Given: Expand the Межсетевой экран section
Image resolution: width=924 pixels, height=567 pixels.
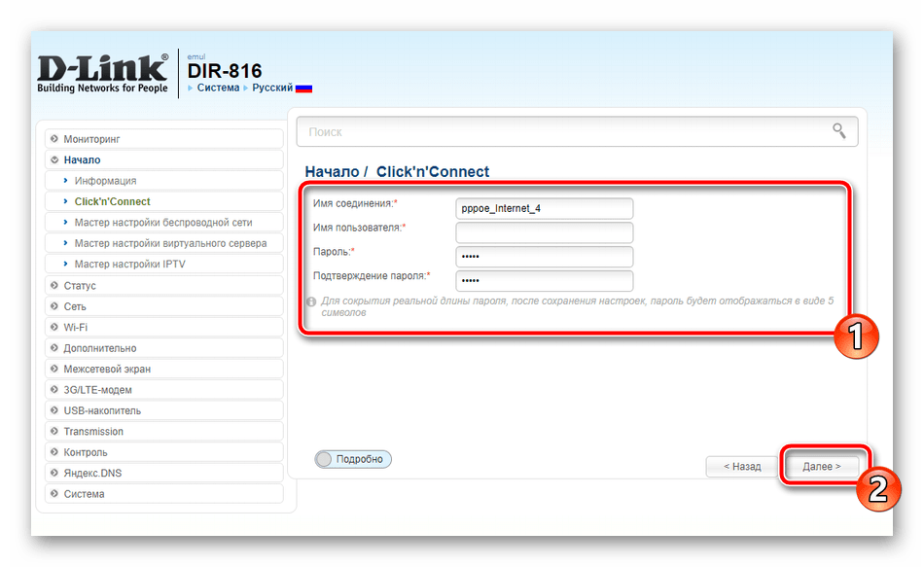Looking at the screenshot, I should (163, 369).
